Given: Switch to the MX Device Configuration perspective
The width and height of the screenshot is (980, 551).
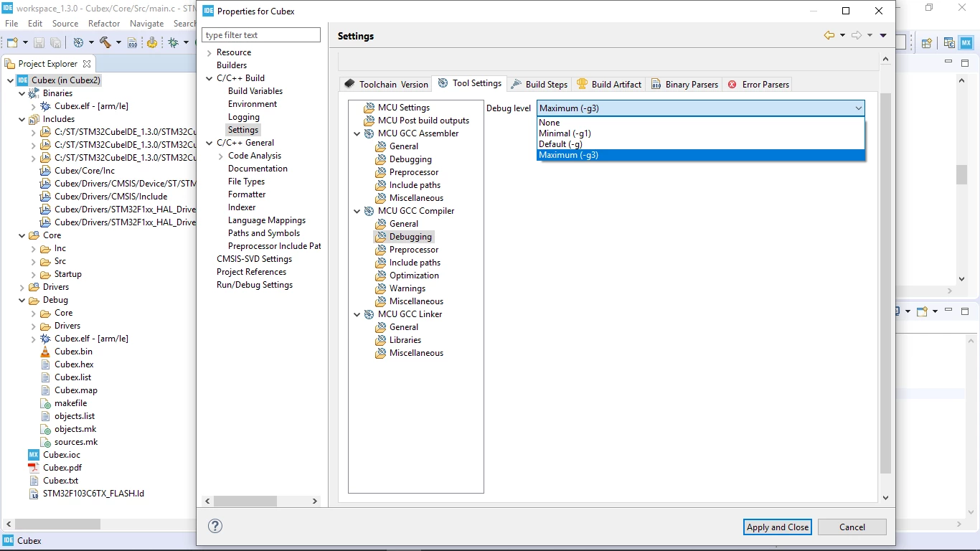Looking at the screenshot, I should tap(966, 43).
